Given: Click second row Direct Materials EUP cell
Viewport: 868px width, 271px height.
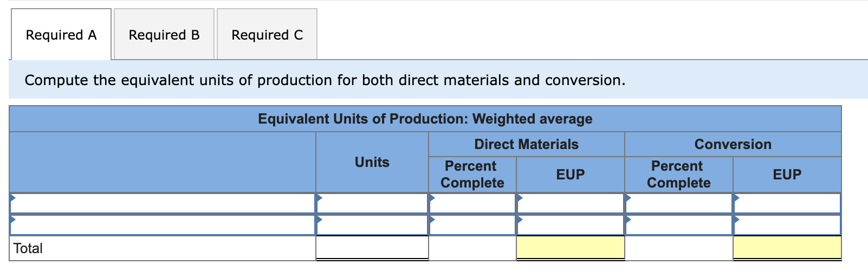Looking at the screenshot, I should click(x=570, y=225).
